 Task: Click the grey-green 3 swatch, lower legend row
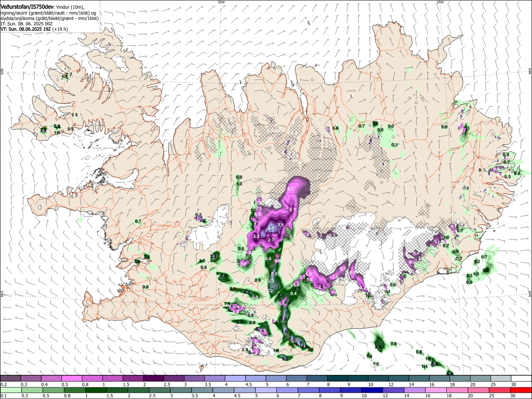181,390
